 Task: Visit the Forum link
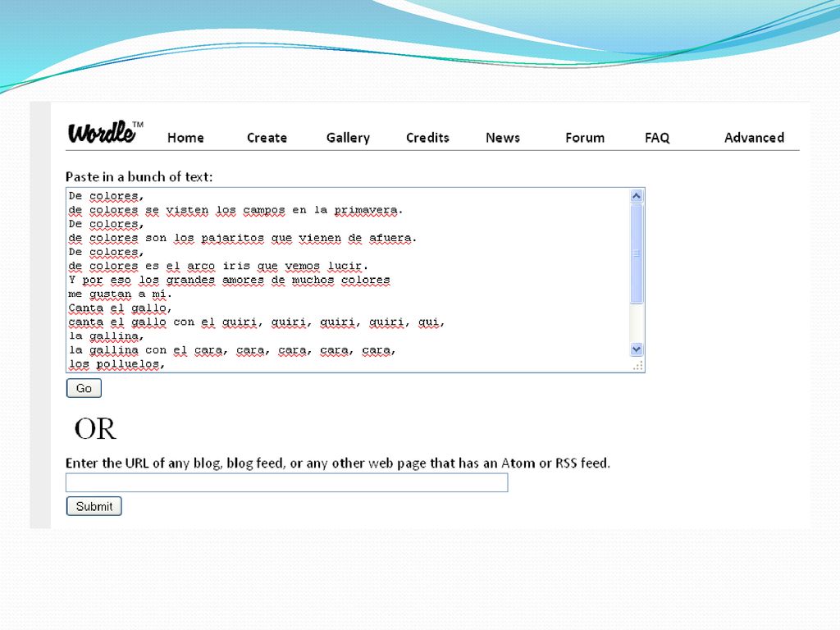click(x=585, y=138)
